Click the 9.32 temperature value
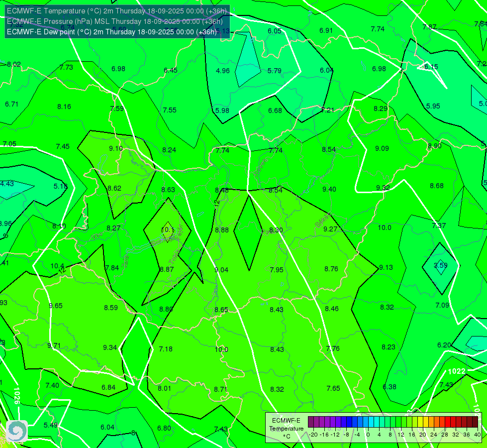The image size is (487, 448). pos(383,188)
